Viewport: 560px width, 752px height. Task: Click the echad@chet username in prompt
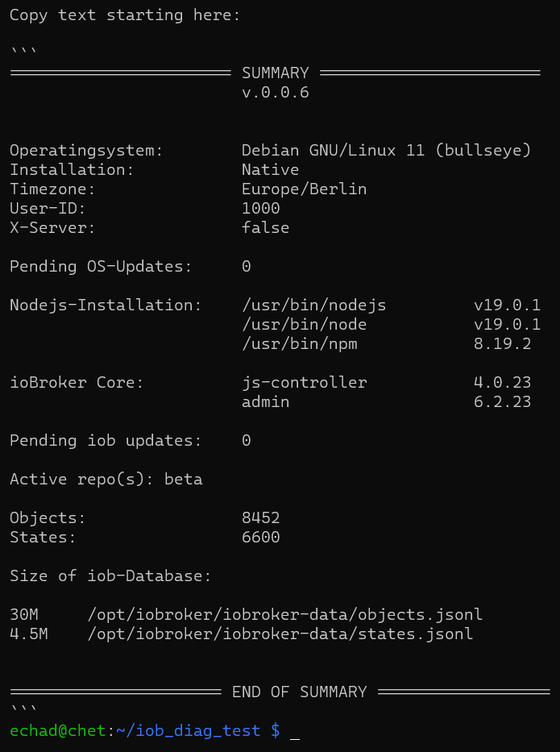point(57,730)
